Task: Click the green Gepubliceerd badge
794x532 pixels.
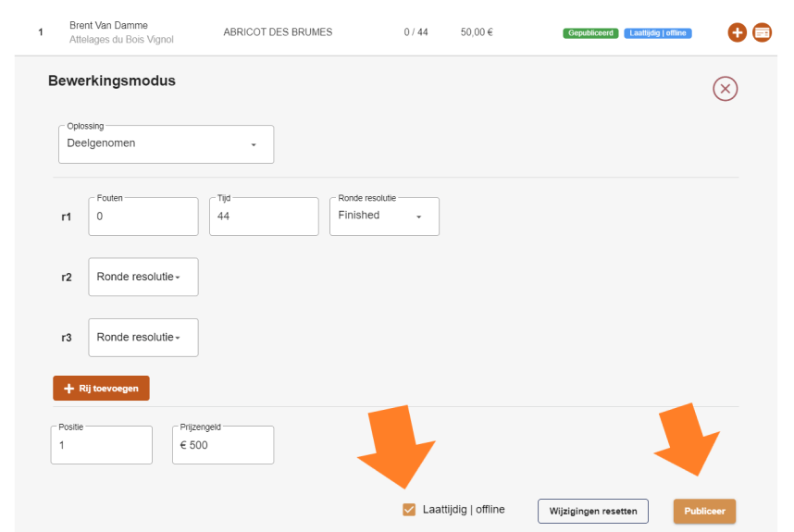Action: pos(590,33)
